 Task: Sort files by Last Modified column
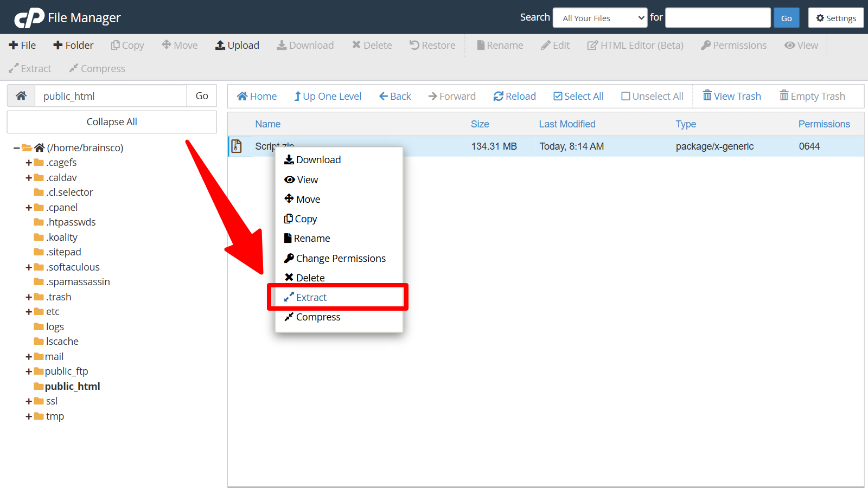click(567, 124)
